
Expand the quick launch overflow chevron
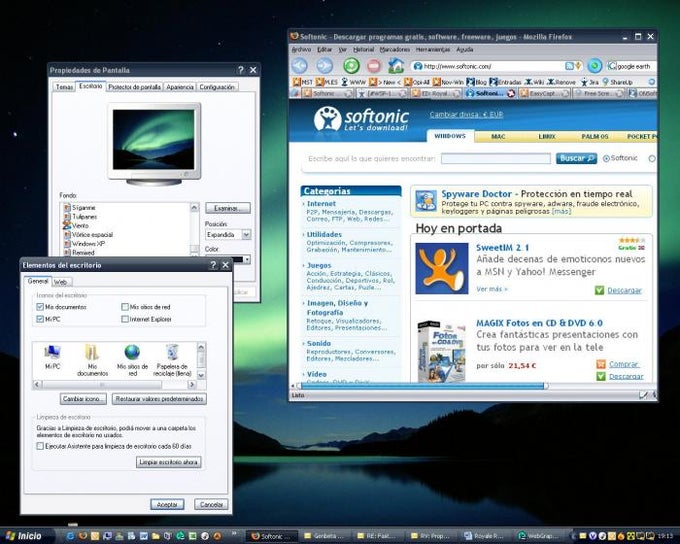234,533
